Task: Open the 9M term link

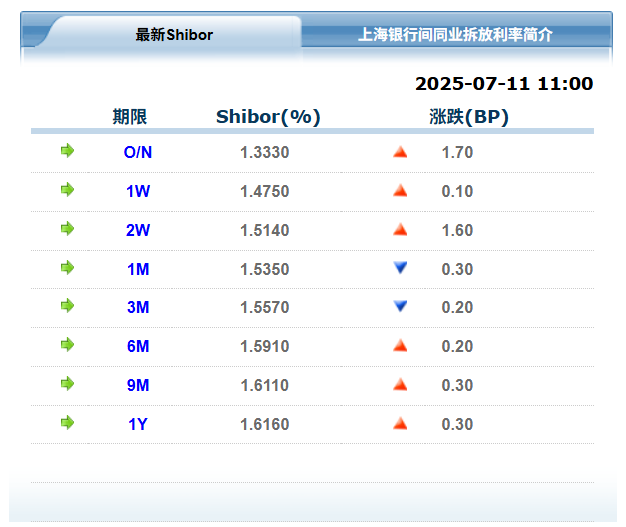Action: point(138,385)
